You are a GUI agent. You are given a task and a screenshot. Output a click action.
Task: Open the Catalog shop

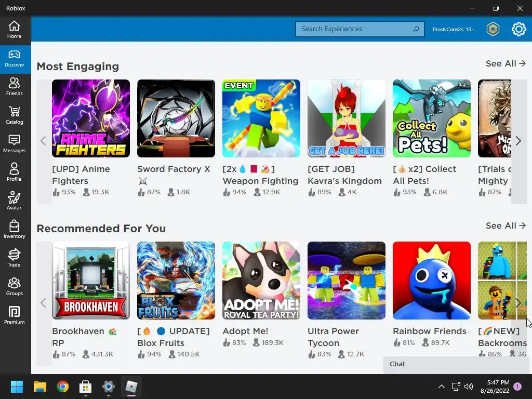(14, 115)
